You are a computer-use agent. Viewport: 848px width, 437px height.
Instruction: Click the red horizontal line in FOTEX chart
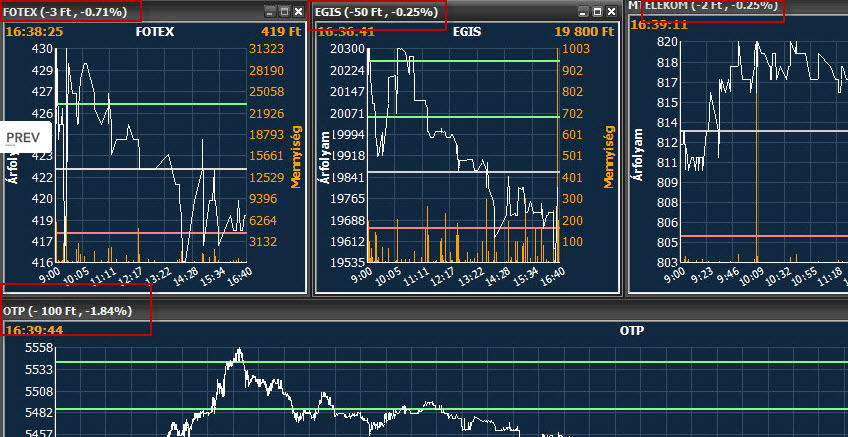pos(151,233)
